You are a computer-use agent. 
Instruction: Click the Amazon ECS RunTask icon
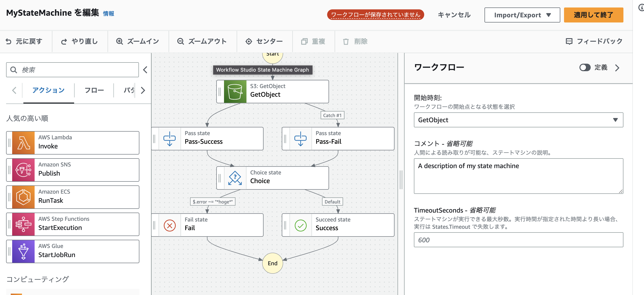pos(23,197)
